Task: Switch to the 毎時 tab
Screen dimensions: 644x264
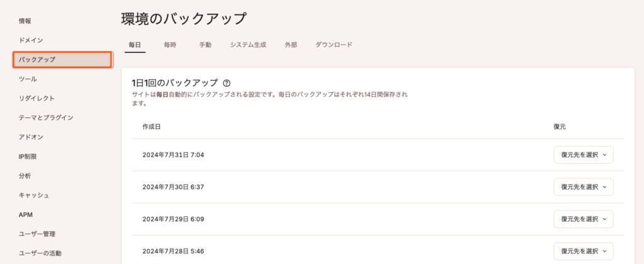Action: pyautogui.click(x=170, y=45)
